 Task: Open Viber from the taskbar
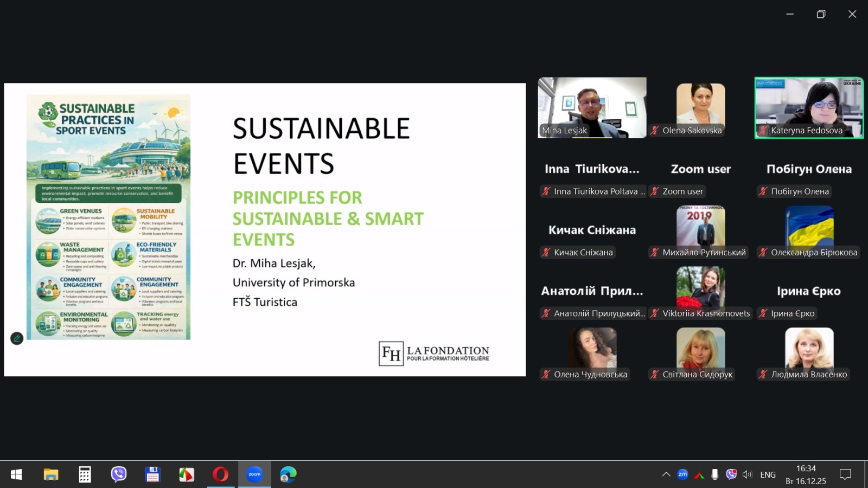[x=119, y=474]
